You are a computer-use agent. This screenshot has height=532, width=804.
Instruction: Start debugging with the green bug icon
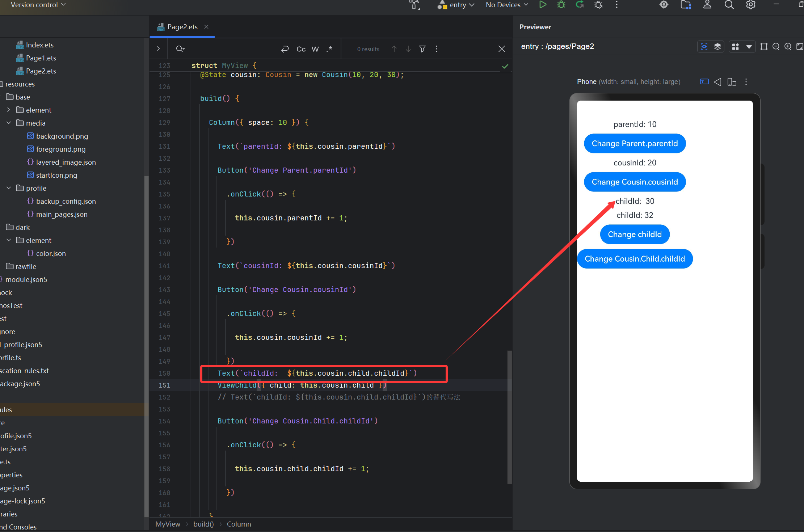[561, 5]
